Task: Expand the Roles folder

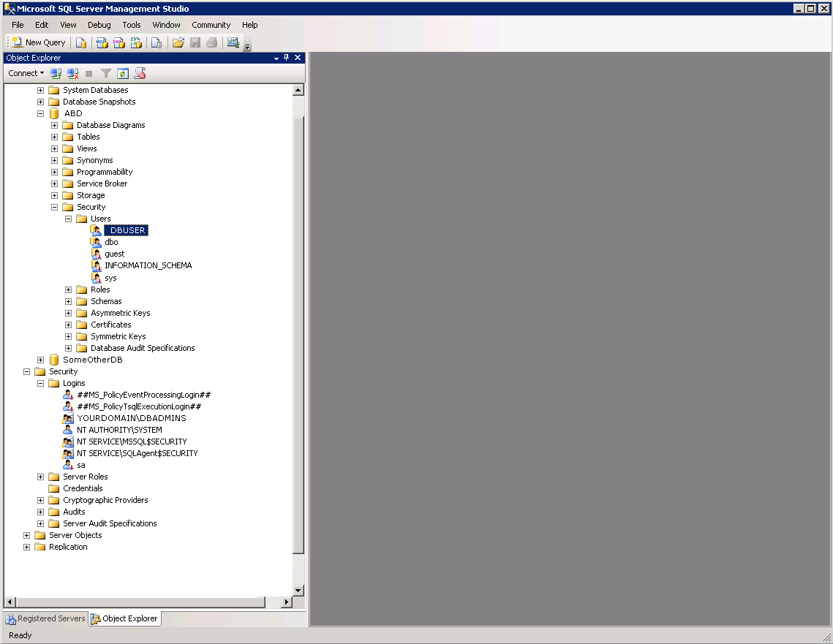Action: pyautogui.click(x=68, y=290)
